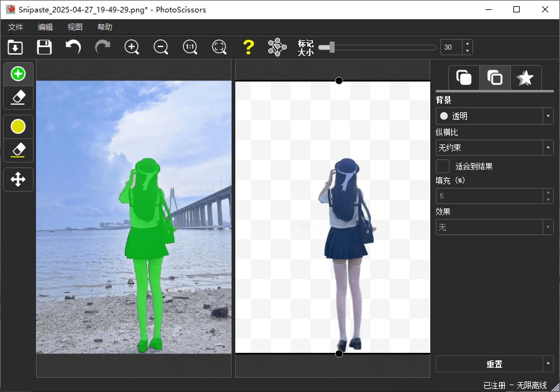Image resolution: width=560 pixels, height=392 pixels.
Task: Switch to the star effects tab
Action: [525, 78]
